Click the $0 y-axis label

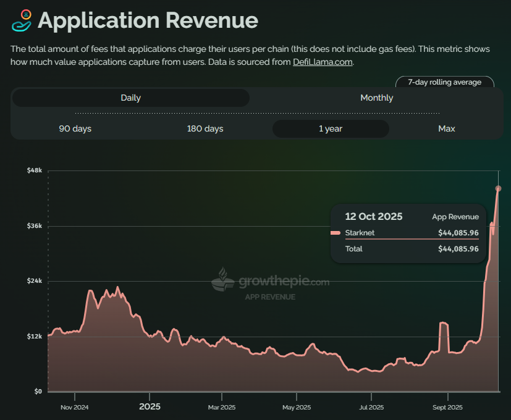click(38, 392)
